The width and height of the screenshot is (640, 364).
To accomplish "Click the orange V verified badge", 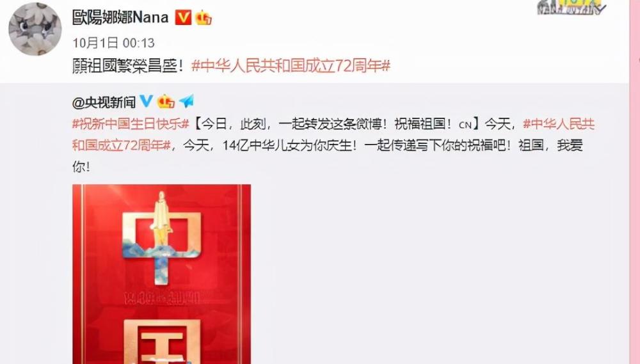I will tap(183, 17).
